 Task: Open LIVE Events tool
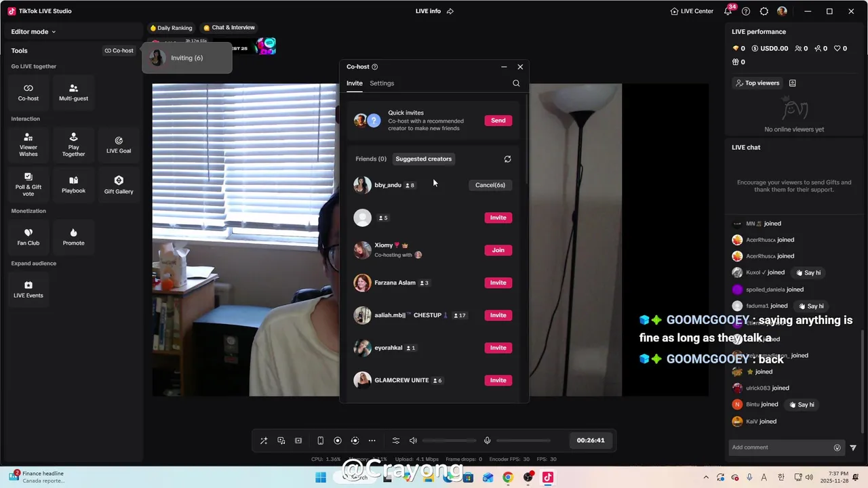[28, 289]
